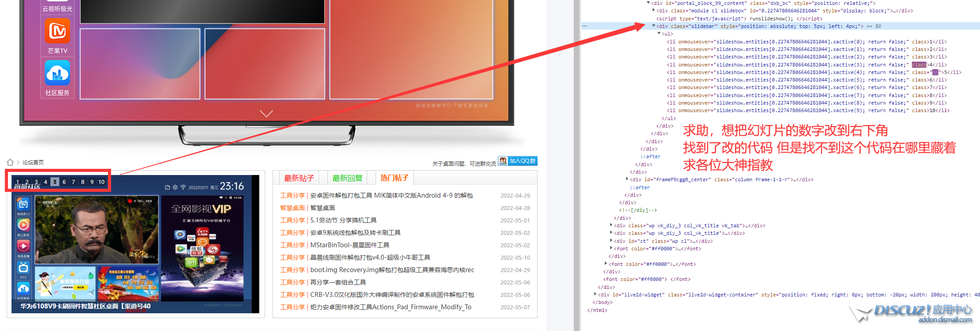Screen dimensions: 980x331
Task: Switch slideshow to slide 10
Action: [101, 182]
